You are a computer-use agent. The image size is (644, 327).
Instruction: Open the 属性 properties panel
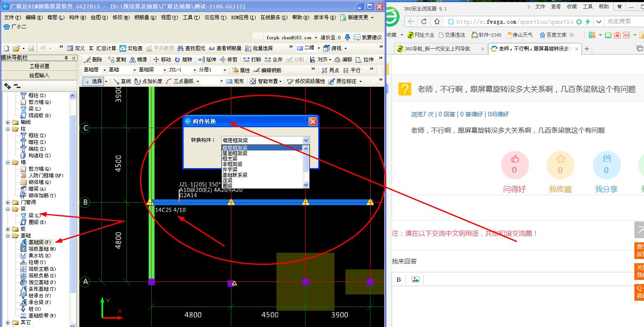click(241, 70)
